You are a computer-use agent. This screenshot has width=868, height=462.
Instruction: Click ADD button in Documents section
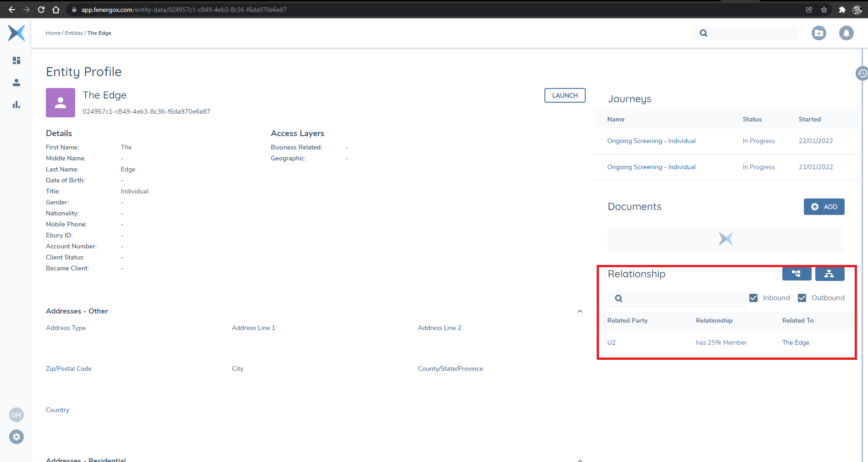click(x=824, y=207)
